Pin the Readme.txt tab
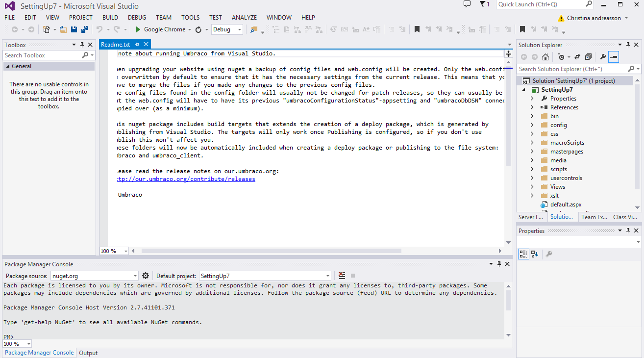Screen dimensions: 644x358 coord(137,45)
